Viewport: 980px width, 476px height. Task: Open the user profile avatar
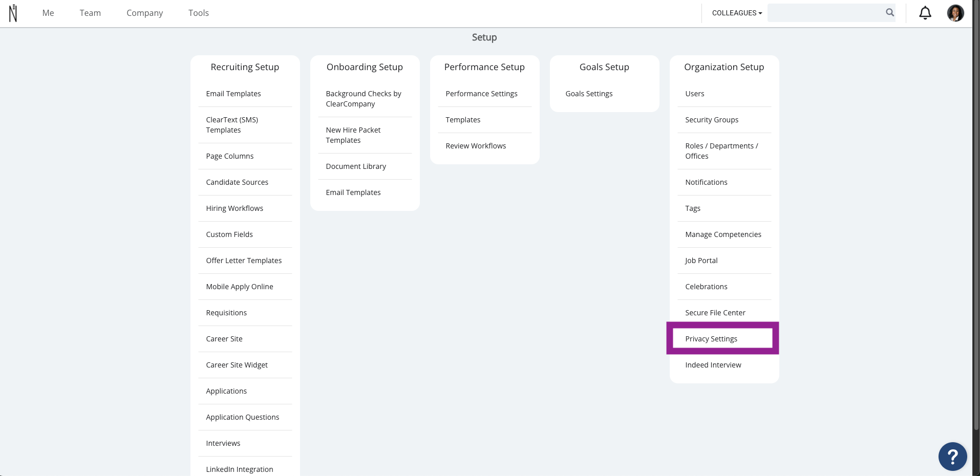point(955,13)
